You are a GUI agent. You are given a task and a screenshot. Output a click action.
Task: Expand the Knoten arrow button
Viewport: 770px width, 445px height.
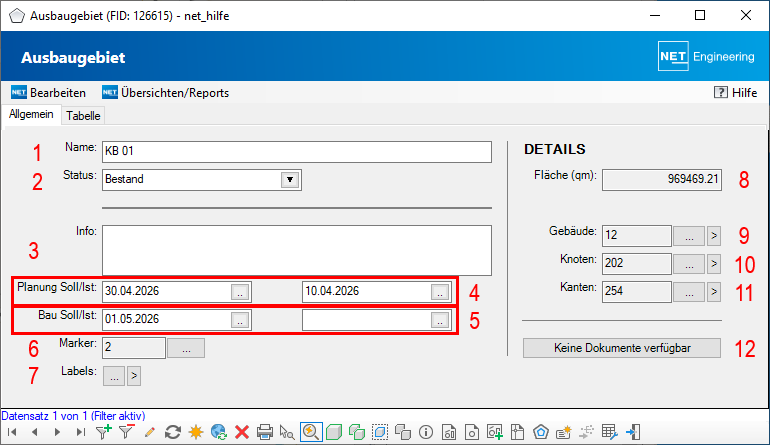click(713, 264)
